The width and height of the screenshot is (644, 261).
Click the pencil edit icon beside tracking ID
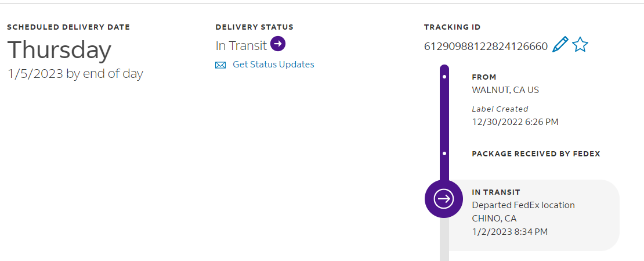pyautogui.click(x=560, y=45)
